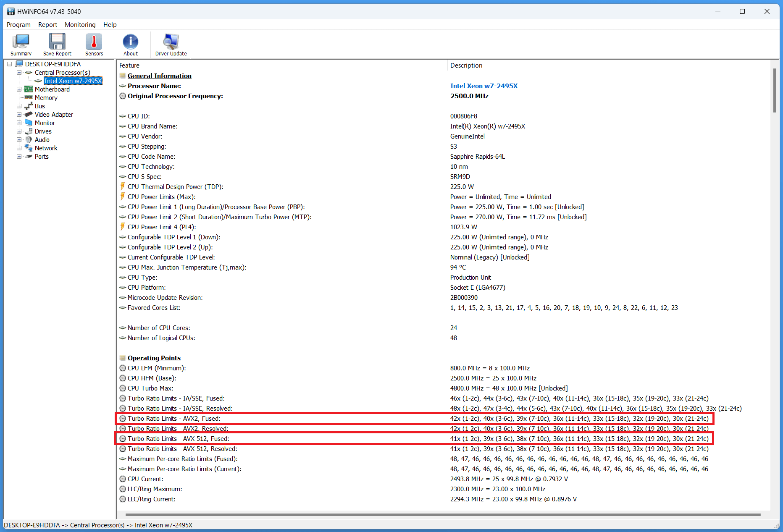Click the Operating Points folder icon

123,358
